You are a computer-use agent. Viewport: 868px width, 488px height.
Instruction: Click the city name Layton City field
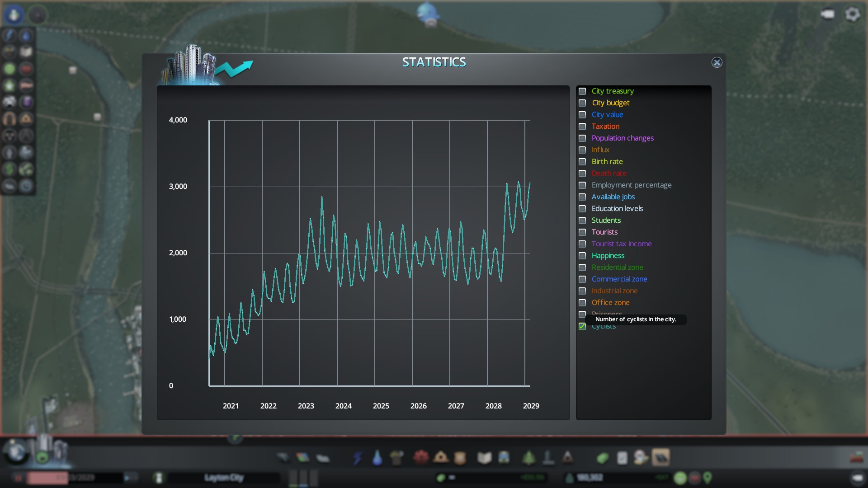(x=224, y=478)
